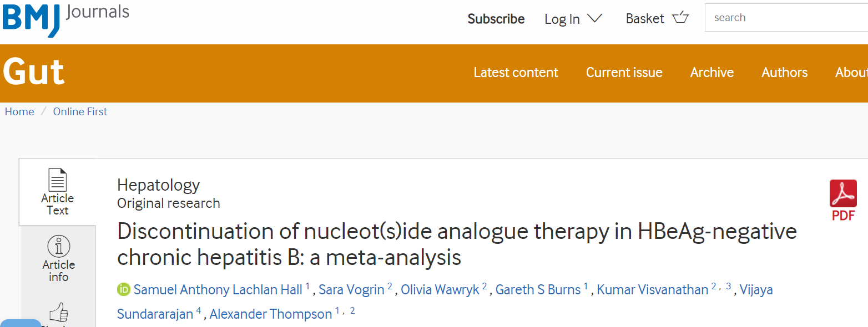
Task: Click the thumbs-up icon in sidebar
Action: click(x=58, y=313)
